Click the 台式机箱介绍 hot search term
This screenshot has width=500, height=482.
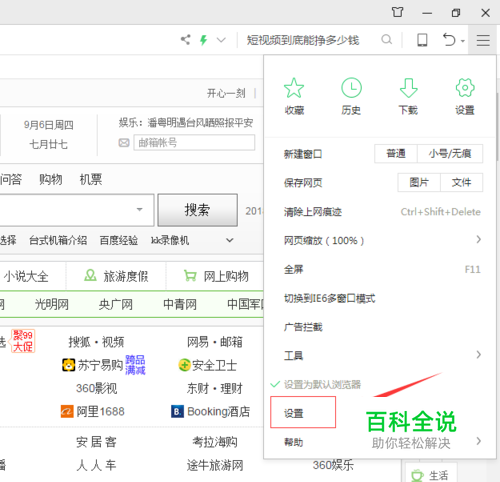pyautogui.click(x=58, y=240)
